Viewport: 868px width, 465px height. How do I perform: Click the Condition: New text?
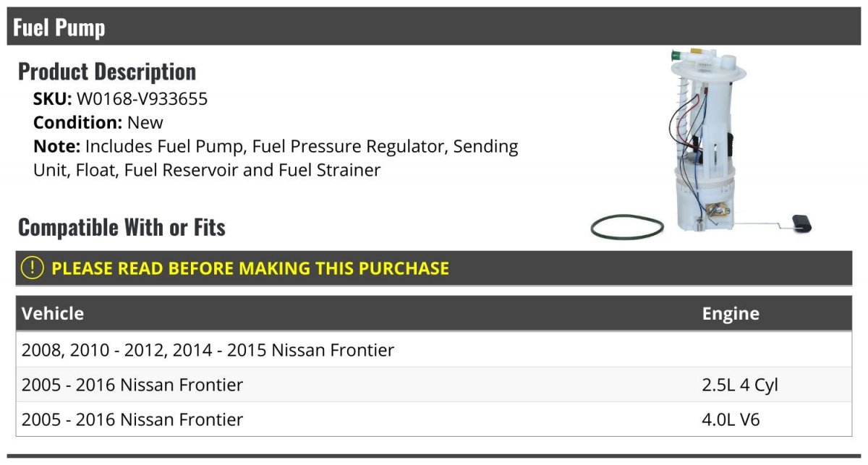tap(98, 122)
